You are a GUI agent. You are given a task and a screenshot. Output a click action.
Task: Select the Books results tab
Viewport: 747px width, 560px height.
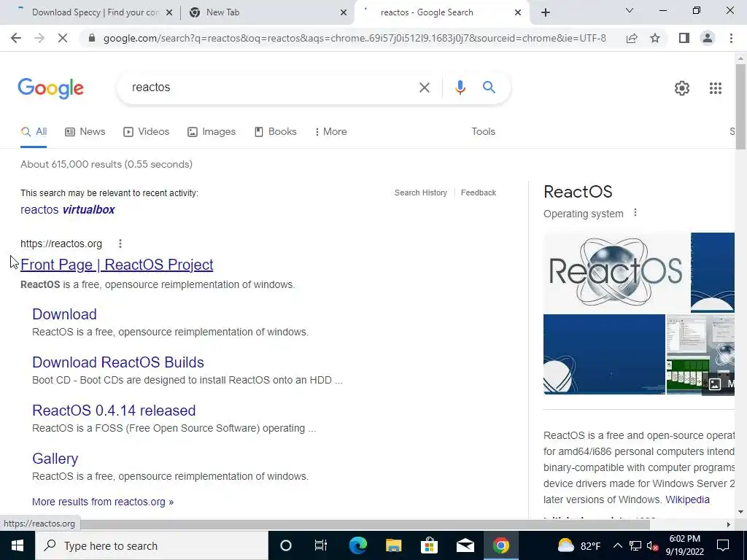[x=275, y=132]
